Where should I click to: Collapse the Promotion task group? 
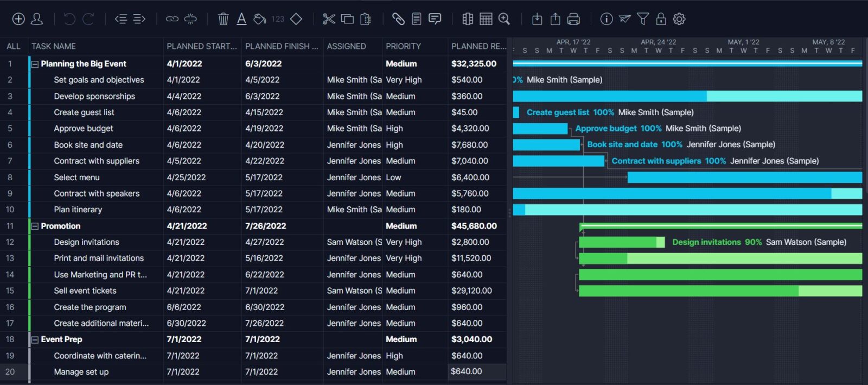coord(35,226)
